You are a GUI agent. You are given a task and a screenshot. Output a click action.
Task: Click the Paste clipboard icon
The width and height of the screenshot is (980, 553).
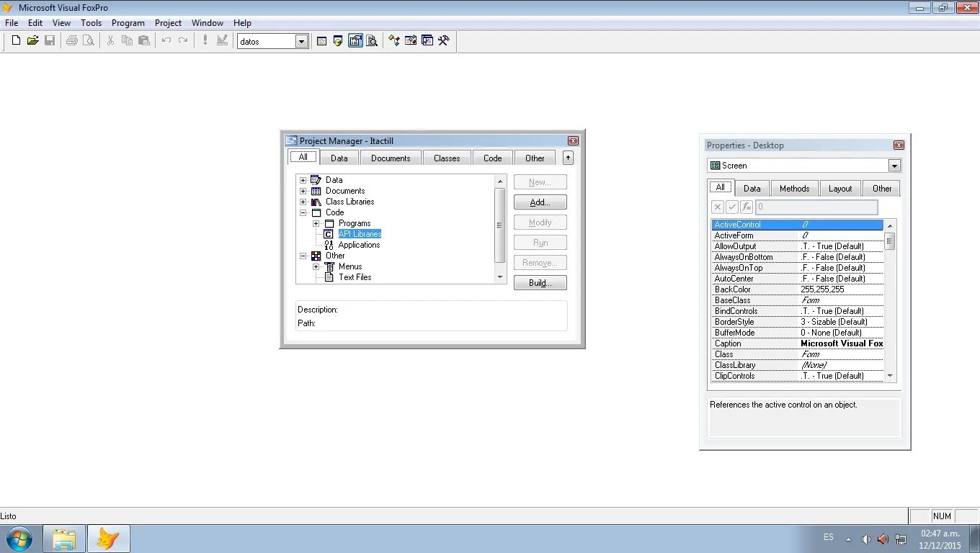point(143,41)
